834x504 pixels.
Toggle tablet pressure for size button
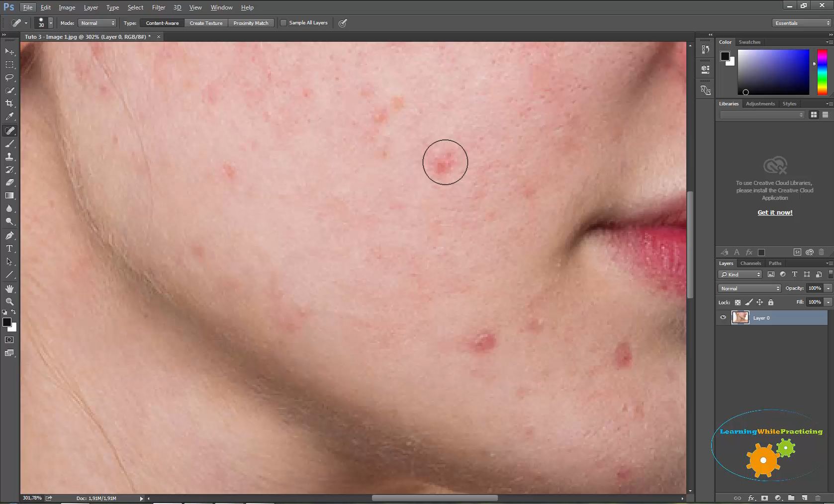pyautogui.click(x=343, y=23)
